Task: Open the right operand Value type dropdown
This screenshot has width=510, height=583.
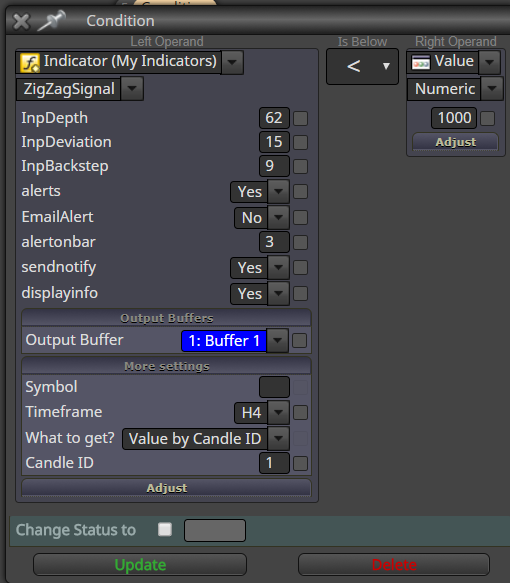Action: coord(490,62)
